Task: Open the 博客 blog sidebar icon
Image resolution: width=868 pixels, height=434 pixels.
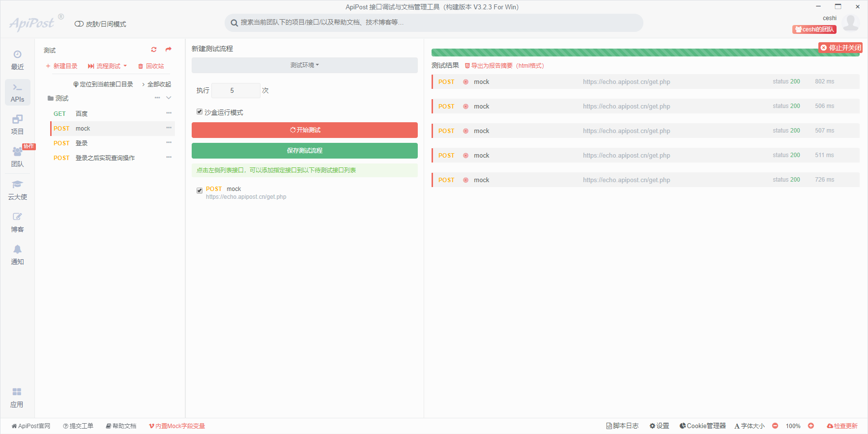Action: [x=17, y=222]
